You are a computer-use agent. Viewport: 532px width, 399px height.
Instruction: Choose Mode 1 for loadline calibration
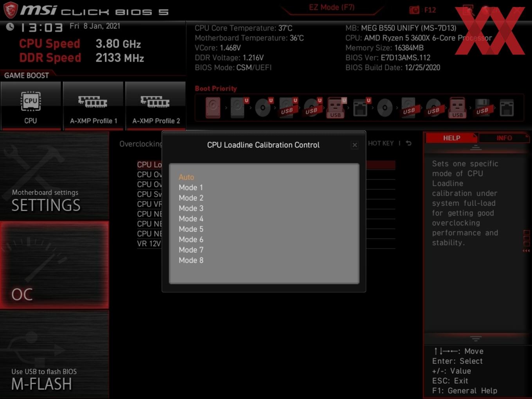pyautogui.click(x=191, y=188)
